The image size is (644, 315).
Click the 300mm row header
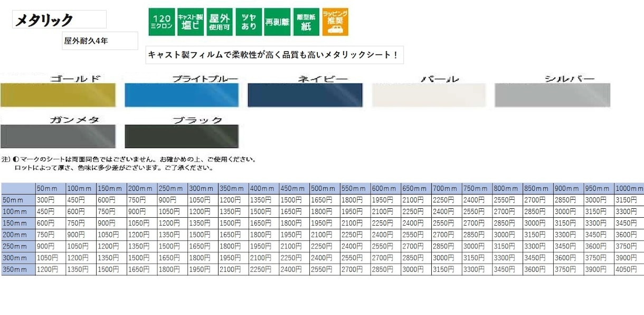pos(18,258)
